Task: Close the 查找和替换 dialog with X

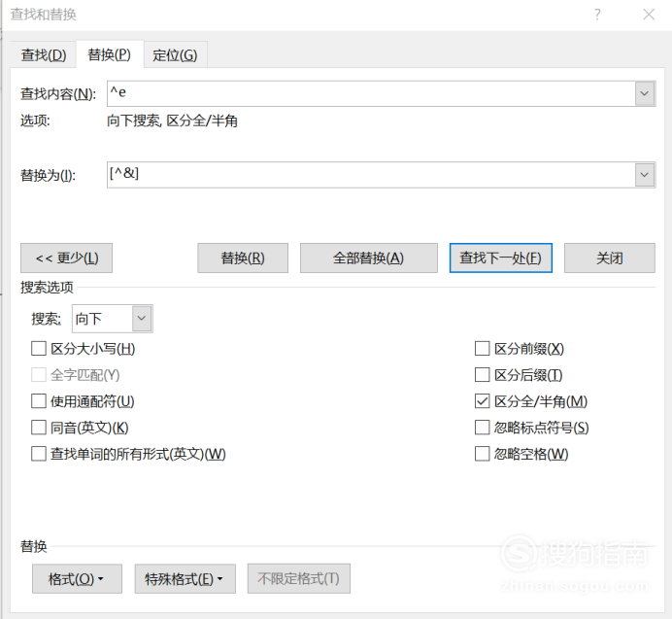Action: [x=649, y=15]
